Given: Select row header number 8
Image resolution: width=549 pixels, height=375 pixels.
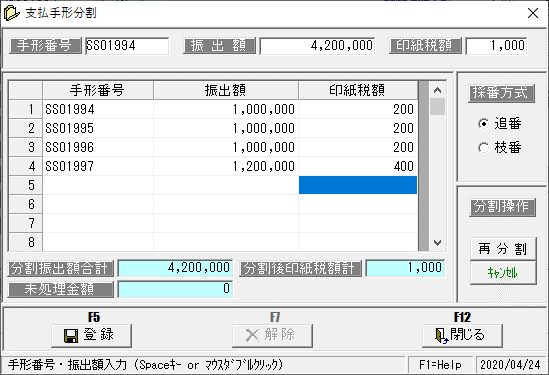Looking at the screenshot, I should click(x=26, y=242).
